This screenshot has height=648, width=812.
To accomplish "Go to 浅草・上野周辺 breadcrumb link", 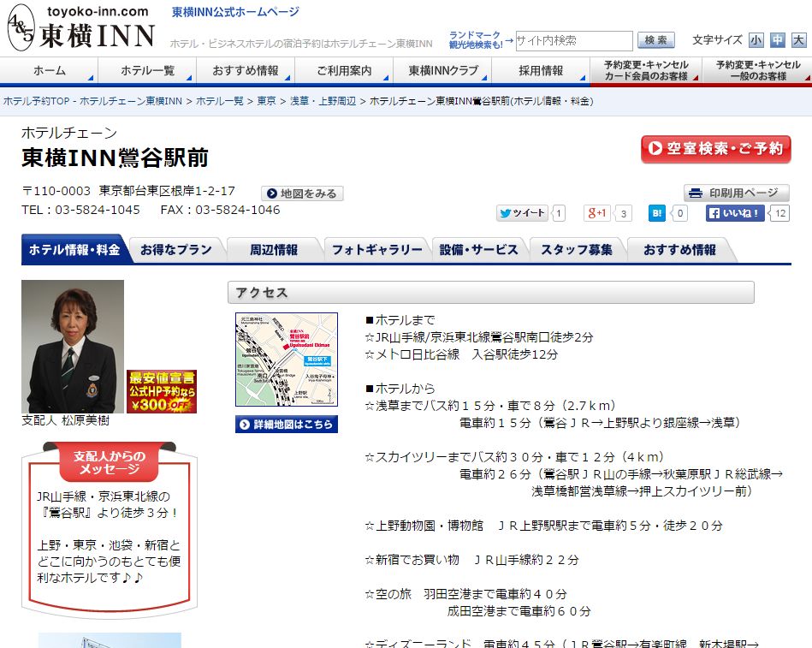I will tap(323, 101).
